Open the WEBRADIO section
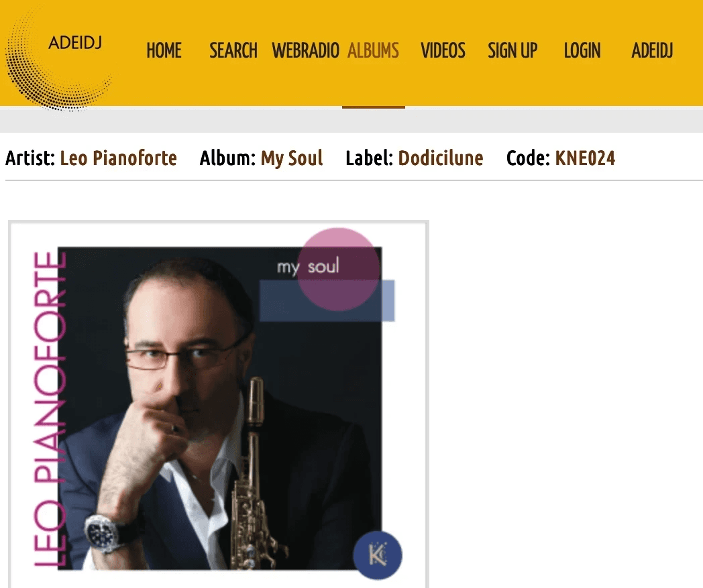Image resolution: width=703 pixels, height=588 pixels. (305, 50)
